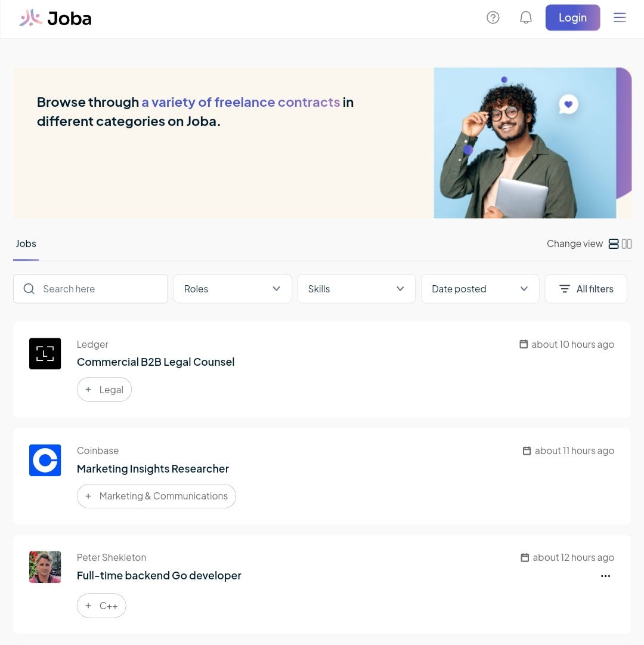The width and height of the screenshot is (644, 645).
Task: Open the All filters panel
Action: click(x=586, y=288)
